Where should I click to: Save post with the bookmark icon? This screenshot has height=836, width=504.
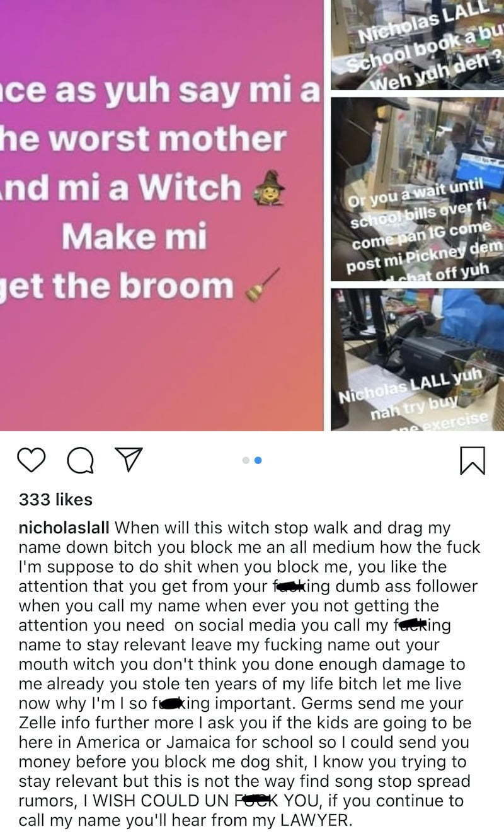[x=472, y=461]
